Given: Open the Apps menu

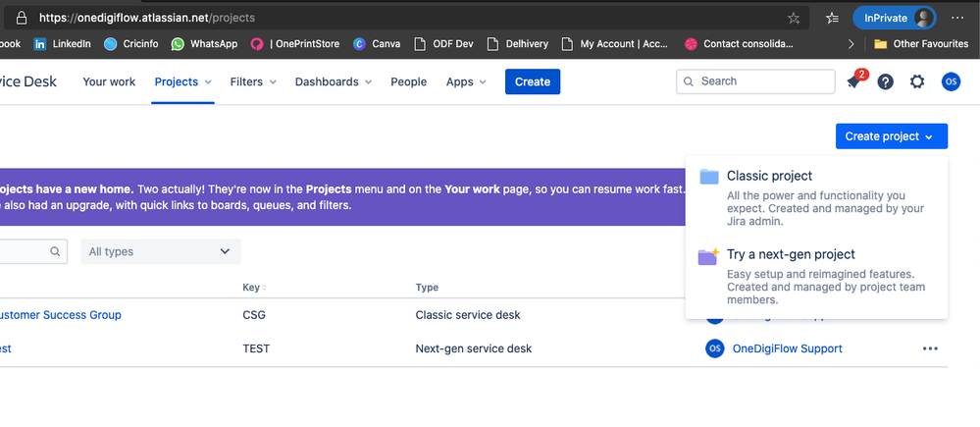Looking at the screenshot, I should tap(466, 81).
